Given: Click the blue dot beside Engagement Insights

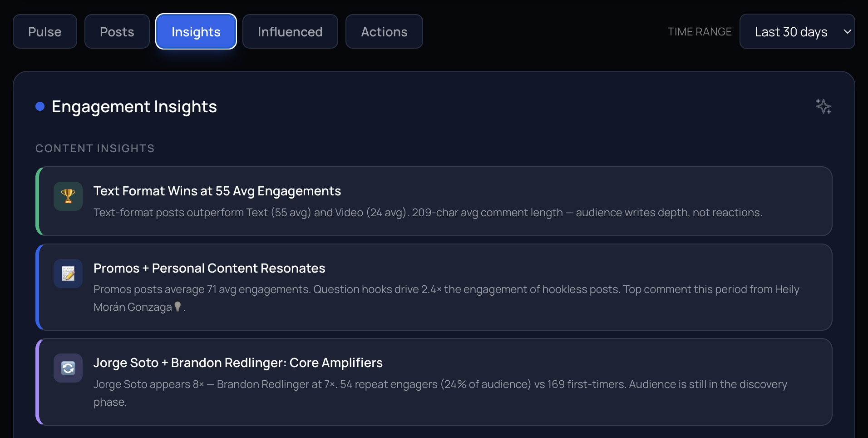Looking at the screenshot, I should (x=40, y=106).
